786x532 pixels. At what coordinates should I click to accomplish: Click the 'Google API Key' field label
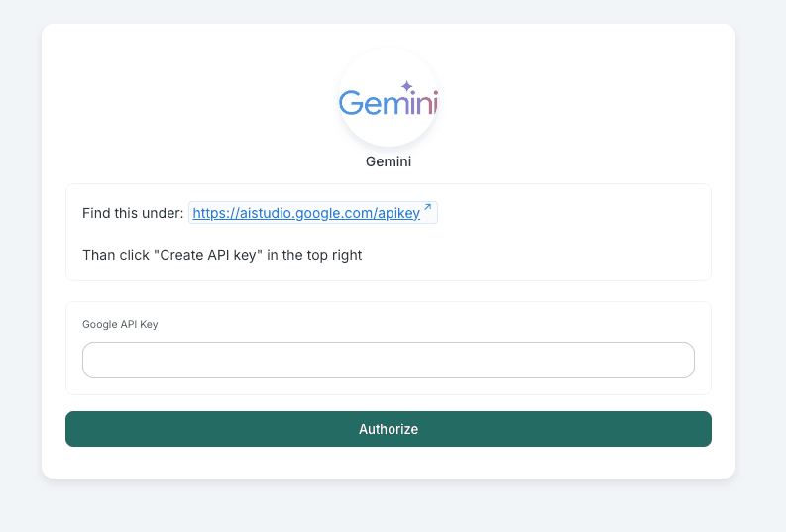pyautogui.click(x=120, y=325)
